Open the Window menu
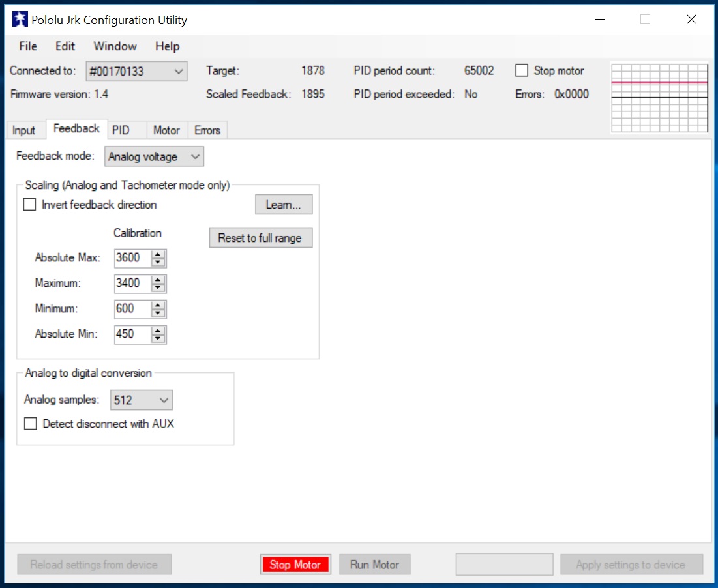The height and width of the screenshot is (588, 718). point(115,46)
